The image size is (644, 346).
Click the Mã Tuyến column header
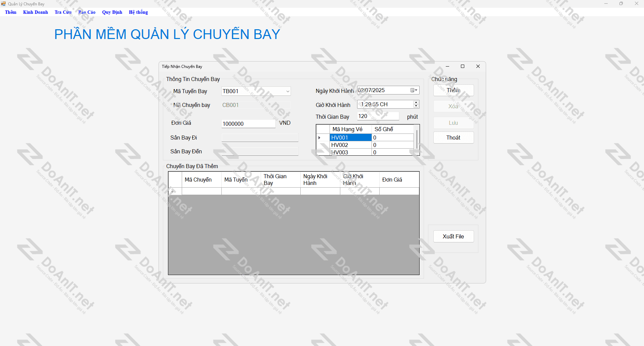[241, 180]
